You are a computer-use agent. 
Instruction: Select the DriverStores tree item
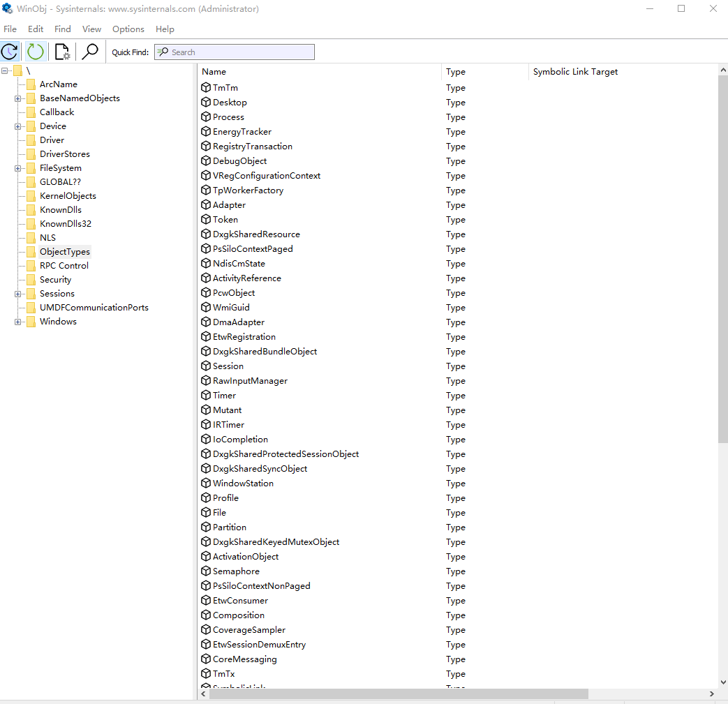64,154
